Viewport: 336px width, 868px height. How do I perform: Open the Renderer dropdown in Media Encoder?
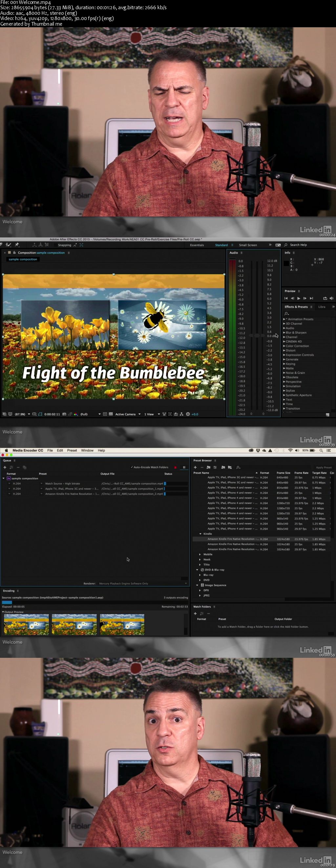(143, 584)
